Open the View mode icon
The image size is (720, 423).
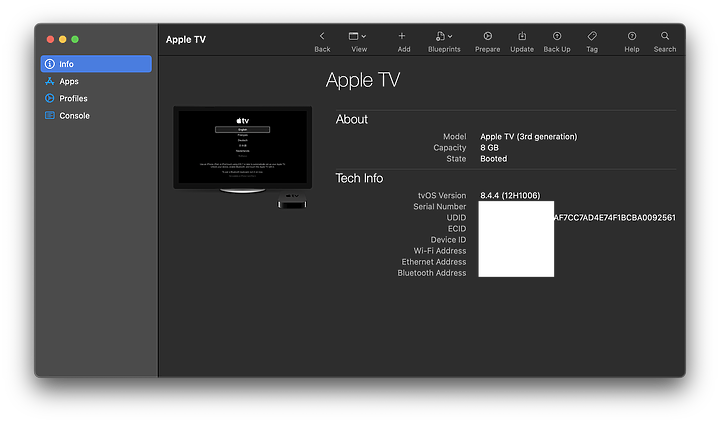(x=353, y=36)
